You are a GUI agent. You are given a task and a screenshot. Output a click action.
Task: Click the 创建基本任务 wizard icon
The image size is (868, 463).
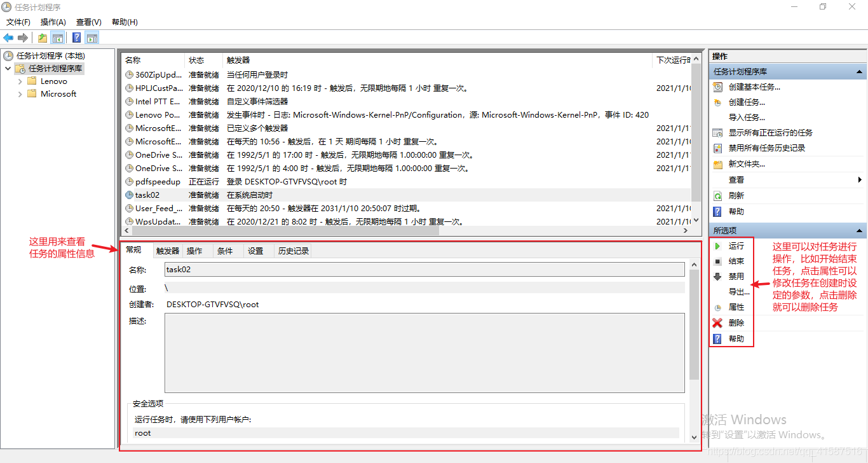click(718, 87)
